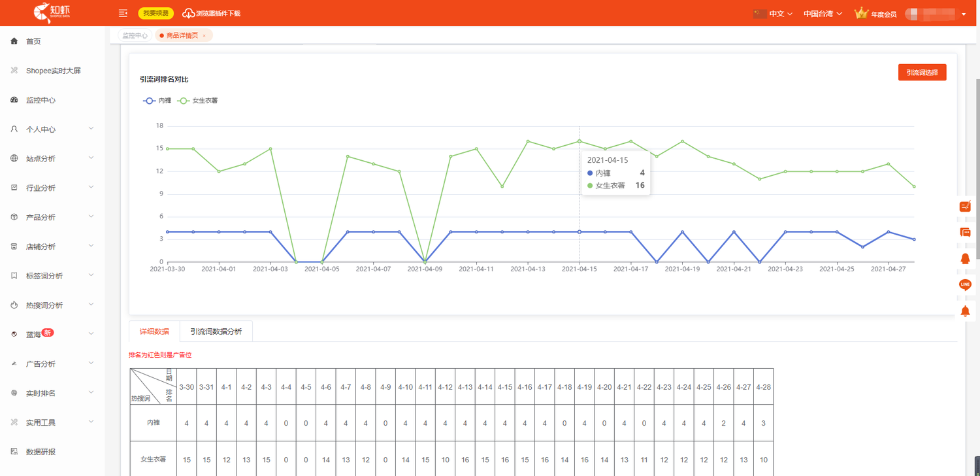Collapse the sidebar with the hamburger icon
The width and height of the screenshot is (980, 476).
click(x=123, y=13)
